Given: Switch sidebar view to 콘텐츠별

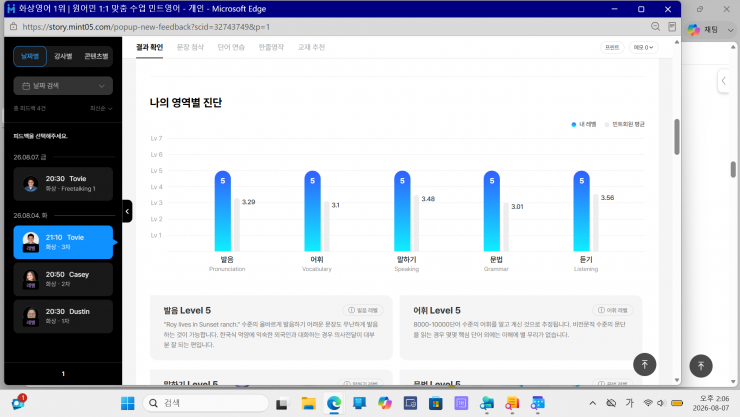Looking at the screenshot, I should [x=96, y=56].
